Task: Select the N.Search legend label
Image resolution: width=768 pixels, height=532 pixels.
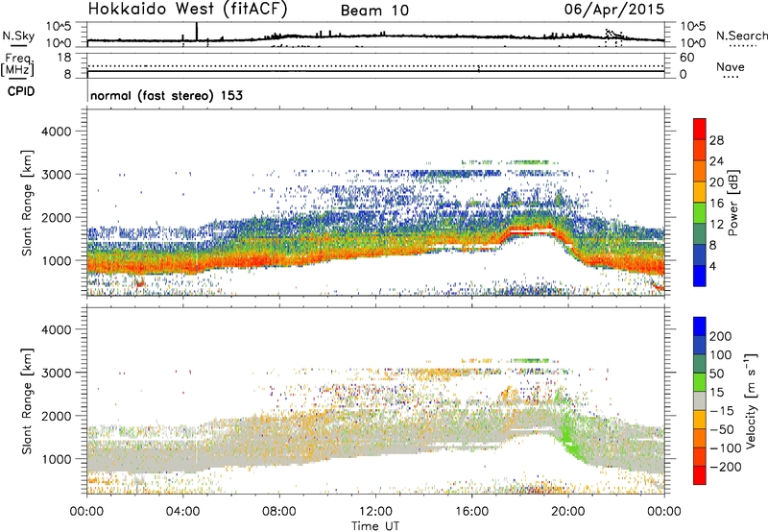Action: pyautogui.click(x=741, y=36)
